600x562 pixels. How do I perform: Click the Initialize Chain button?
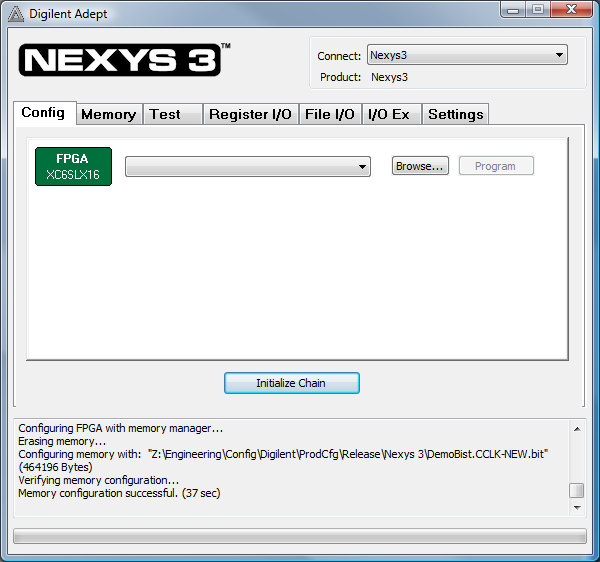pos(292,383)
